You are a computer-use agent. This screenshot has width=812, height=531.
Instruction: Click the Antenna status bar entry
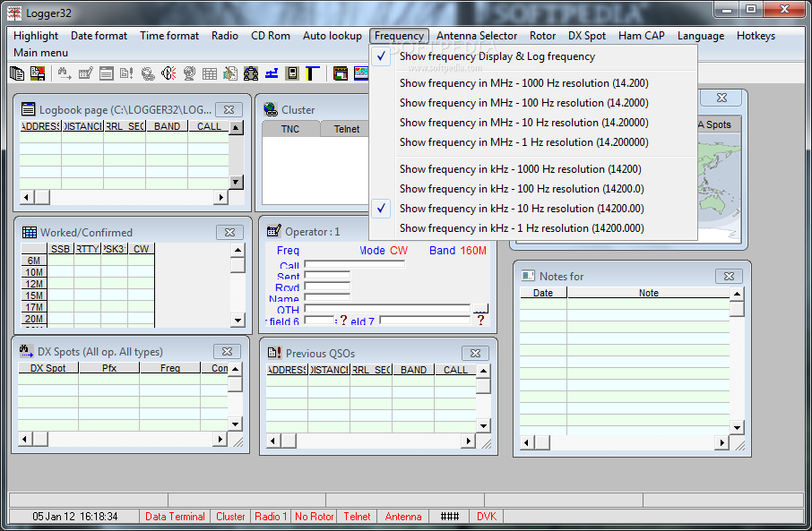click(x=403, y=516)
